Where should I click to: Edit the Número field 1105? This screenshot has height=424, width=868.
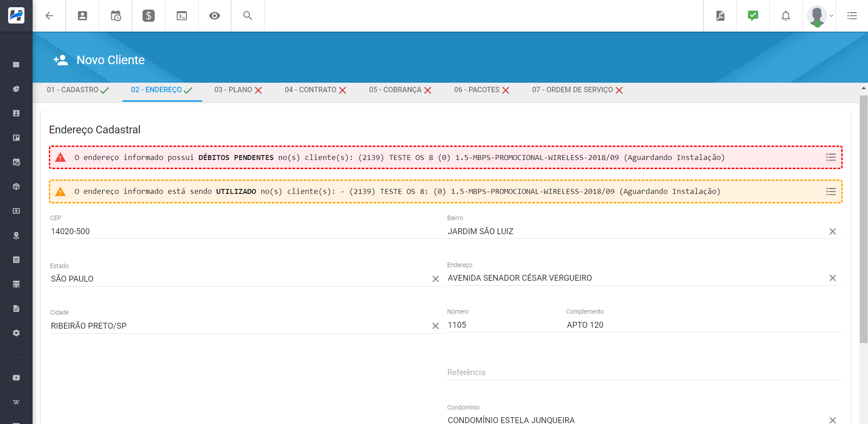505,325
